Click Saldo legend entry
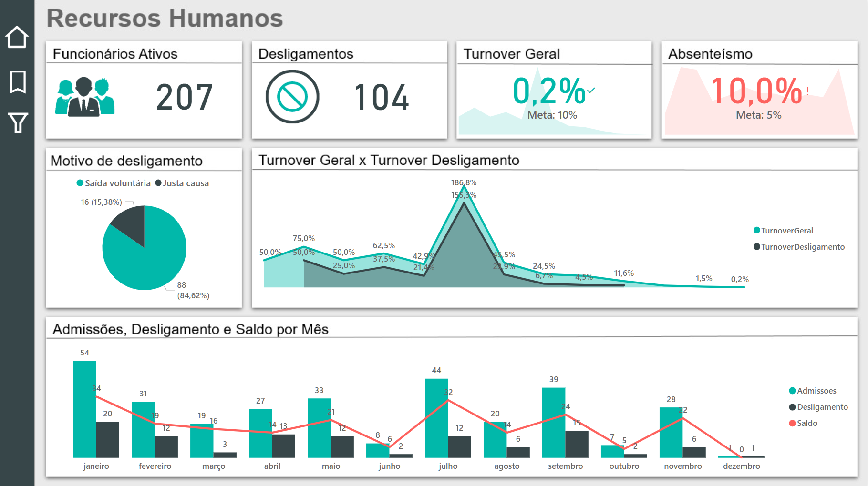 pyautogui.click(x=803, y=423)
